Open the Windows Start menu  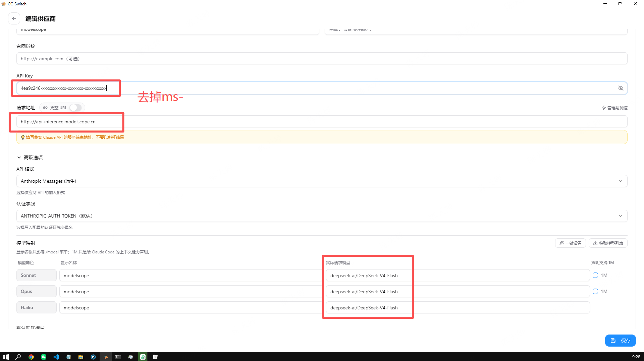click(x=6, y=357)
